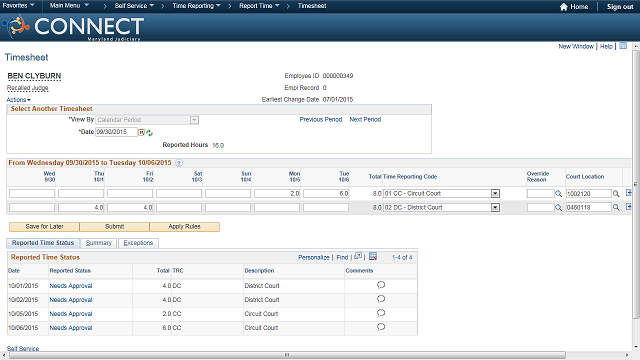Switch to the Summary tab
Screen dimensions: 640x360
tap(99, 243)
